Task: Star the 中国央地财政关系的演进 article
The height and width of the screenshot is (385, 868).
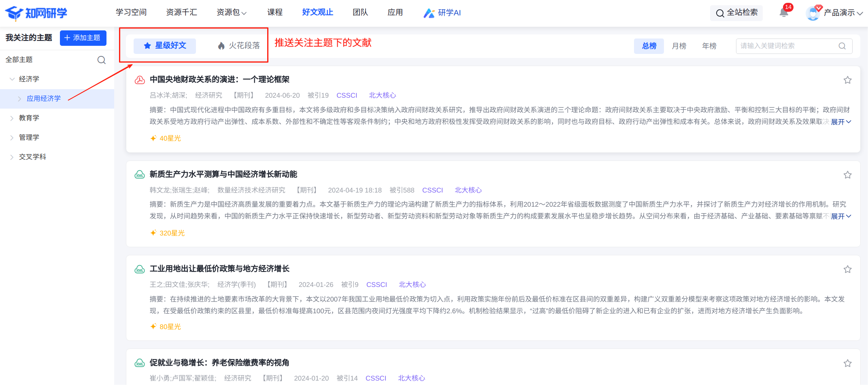Action: [x=847, y=80]
